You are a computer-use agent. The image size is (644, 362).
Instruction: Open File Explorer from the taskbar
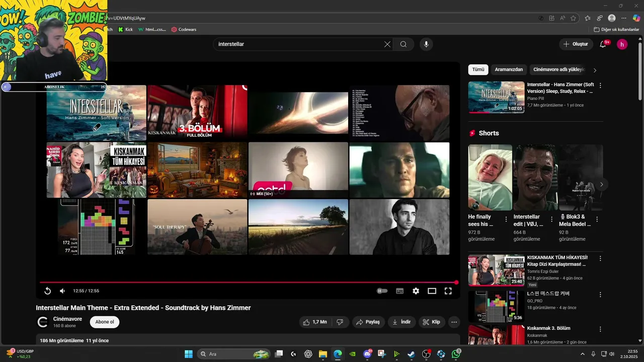(323, 354)
